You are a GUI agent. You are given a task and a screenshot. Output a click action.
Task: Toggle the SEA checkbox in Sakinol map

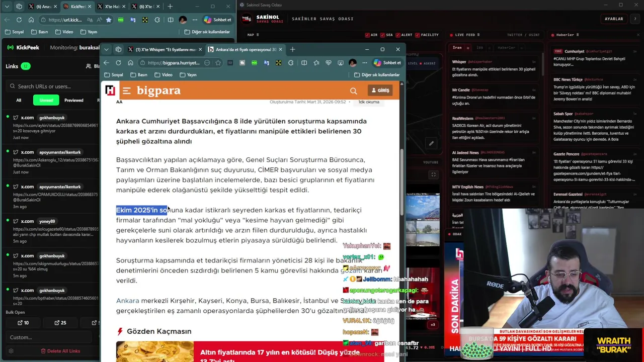click(383, 35)
